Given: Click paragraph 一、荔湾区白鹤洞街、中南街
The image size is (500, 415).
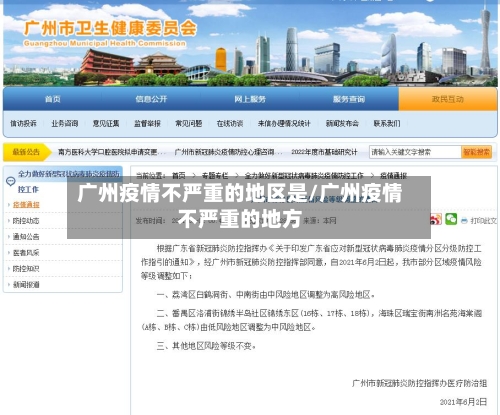Looking at the screenshot, I should pos(266,295).
